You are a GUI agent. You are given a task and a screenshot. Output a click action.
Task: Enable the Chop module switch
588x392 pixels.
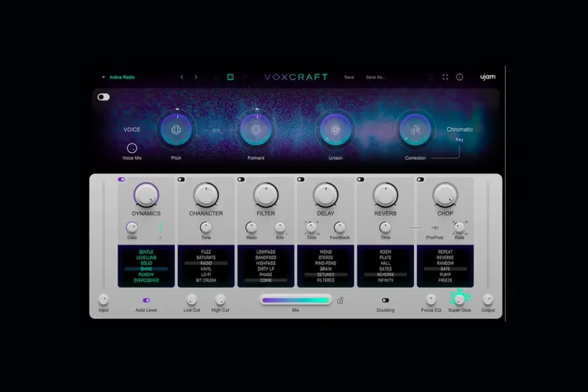[420, 180]
